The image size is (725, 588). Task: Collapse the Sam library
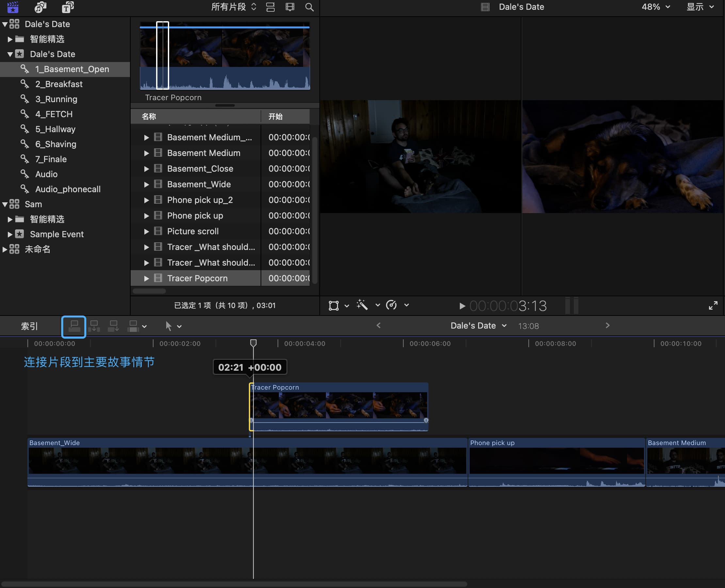5,204
